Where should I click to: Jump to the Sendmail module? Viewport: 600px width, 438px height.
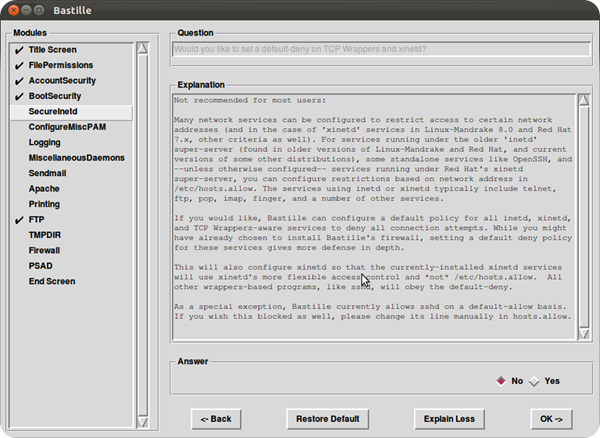47,173
